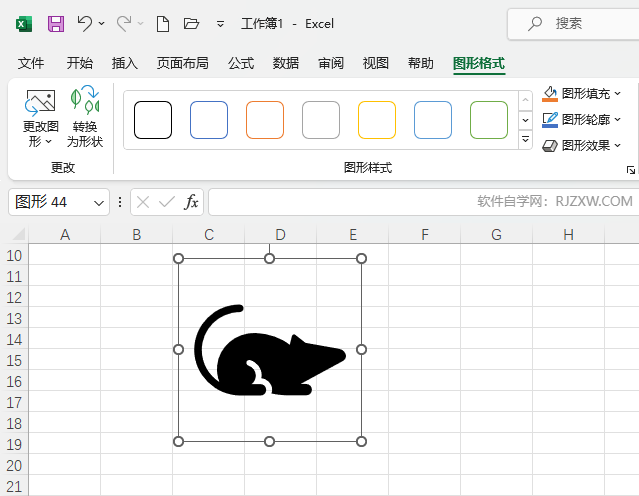Confirm entry with the checkmark icon
This screenshot has height=496, width=639.
click(x=167, y=202)
